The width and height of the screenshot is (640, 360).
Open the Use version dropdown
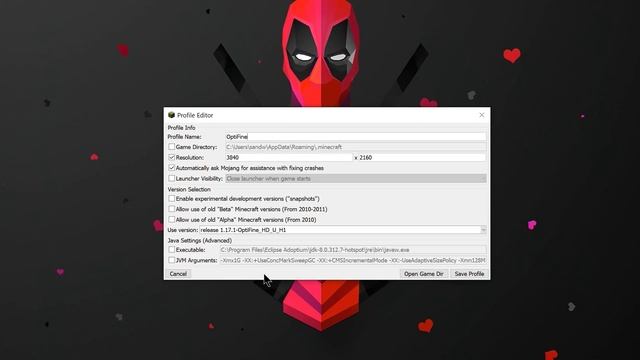(342, 230)
